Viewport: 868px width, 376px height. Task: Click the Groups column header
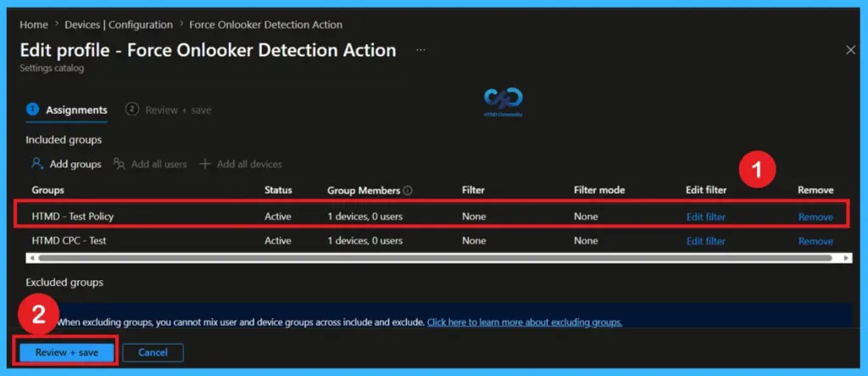47,189
